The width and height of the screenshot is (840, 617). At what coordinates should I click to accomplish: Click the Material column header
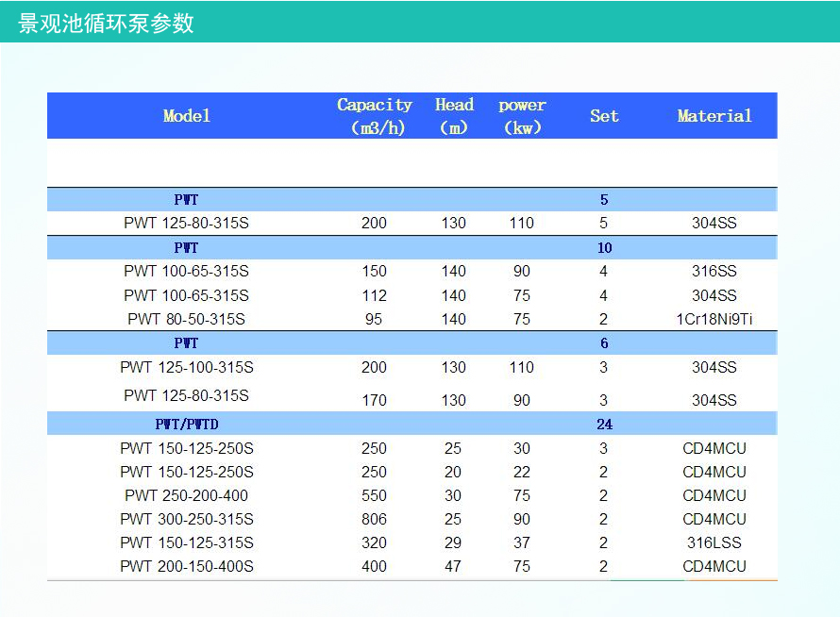pyautogui.click(x=714, y=116)
